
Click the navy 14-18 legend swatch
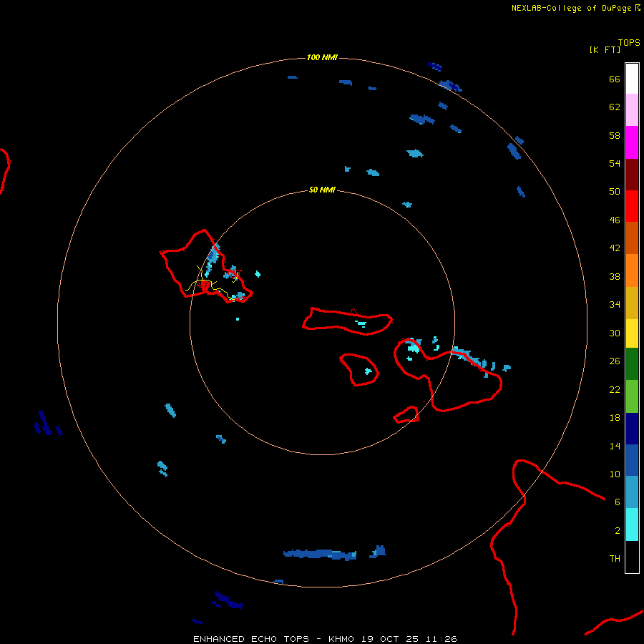tap(632, 429)
